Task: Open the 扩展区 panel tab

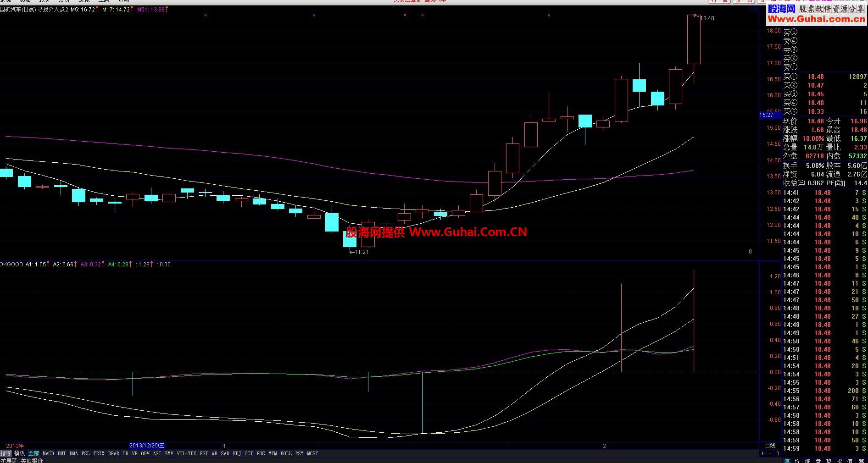Action: pos(8,460)
